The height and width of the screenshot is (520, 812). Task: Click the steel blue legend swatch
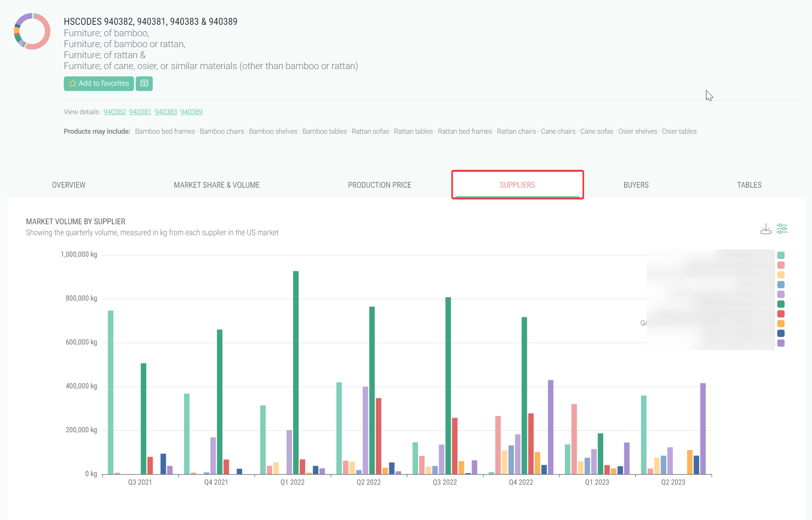click(781, 284)
